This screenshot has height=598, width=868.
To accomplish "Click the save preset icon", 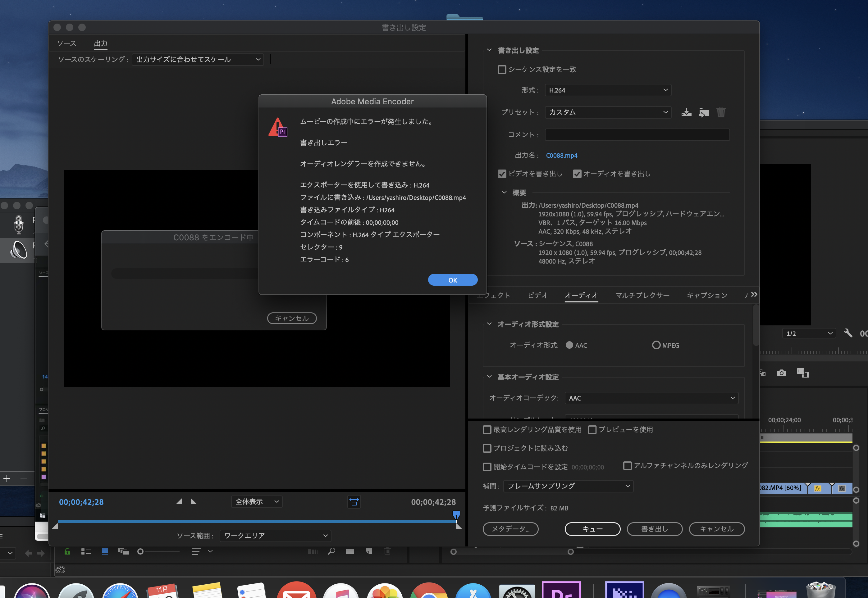I will click(686, 112).
